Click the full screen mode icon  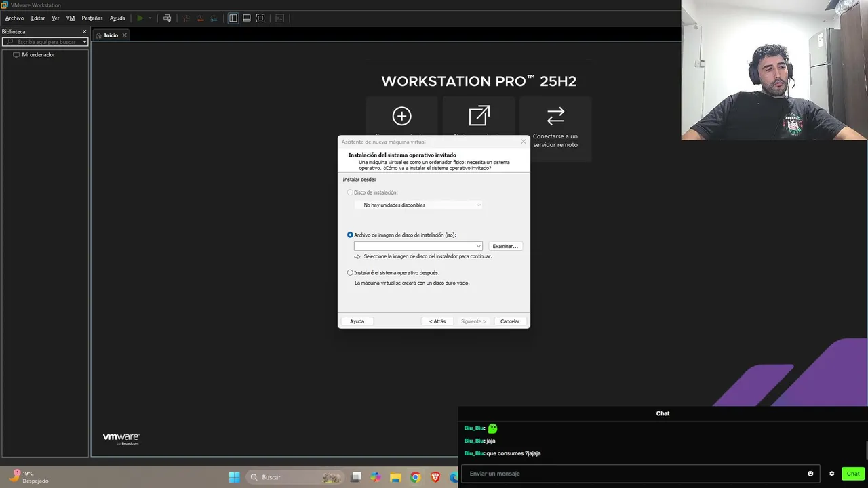point(260,18)
